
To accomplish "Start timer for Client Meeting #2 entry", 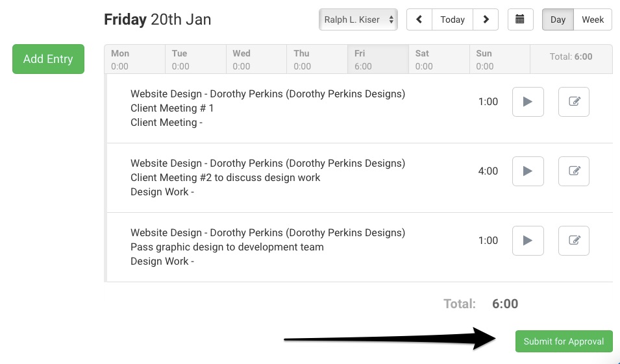I will click(528, 171).
